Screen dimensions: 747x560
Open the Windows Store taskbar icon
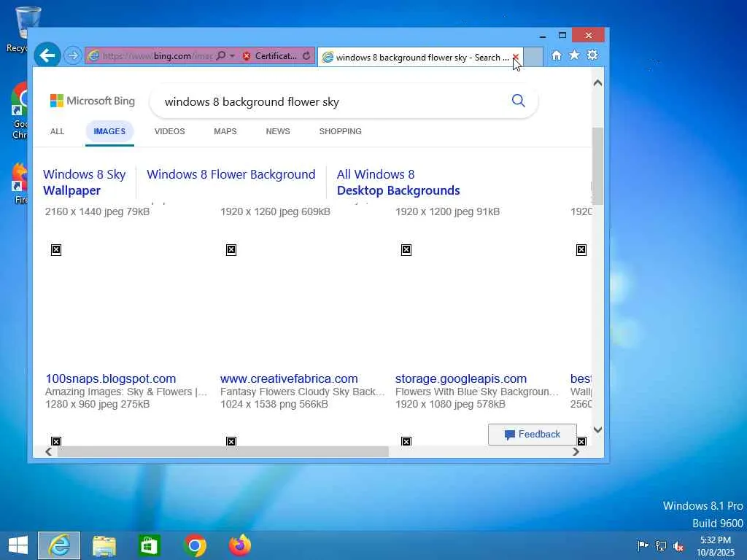tap(149, 545)
